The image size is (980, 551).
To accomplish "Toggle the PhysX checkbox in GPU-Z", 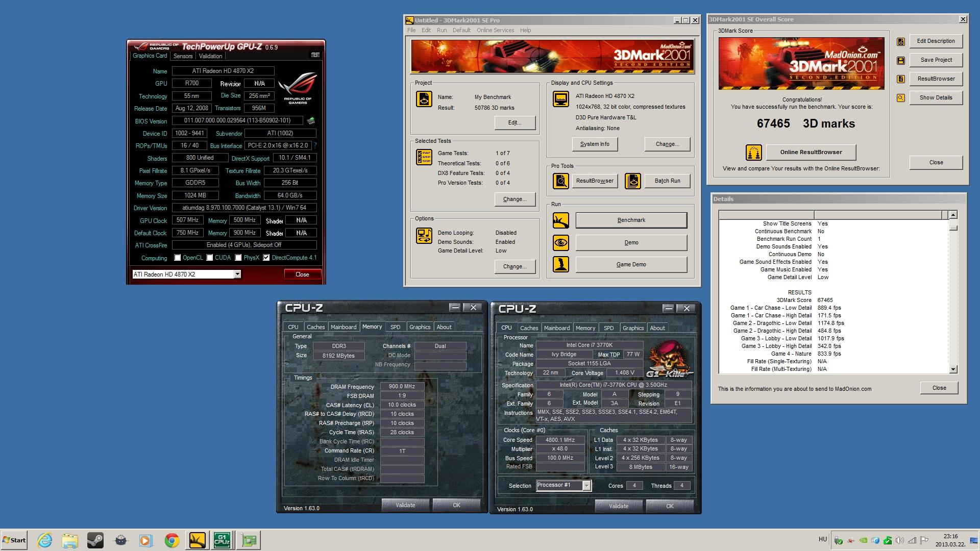I will click(x=238, y=258).
